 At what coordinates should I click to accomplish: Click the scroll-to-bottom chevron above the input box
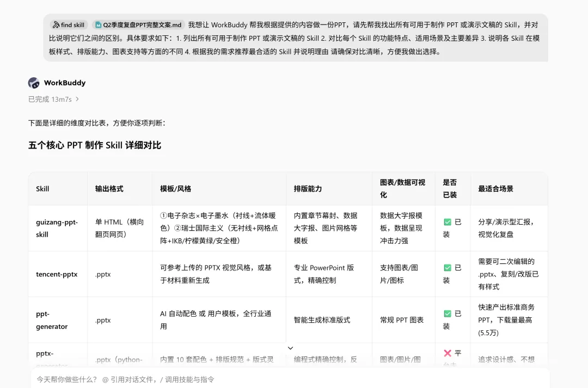[290, 348]
